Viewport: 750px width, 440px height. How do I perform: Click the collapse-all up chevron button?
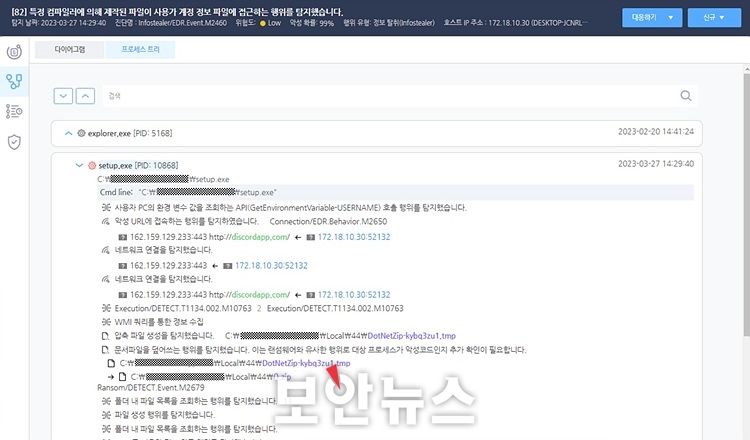[85, 96]
